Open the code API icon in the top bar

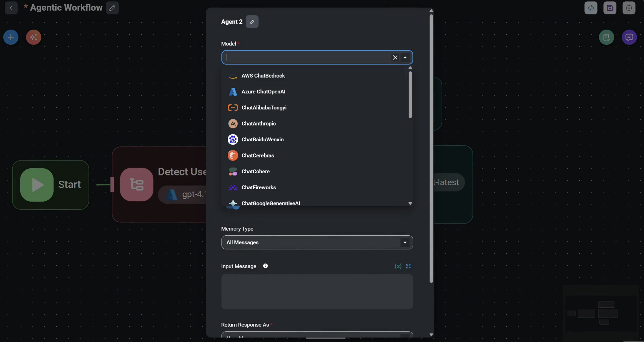[x=591, y=8]
